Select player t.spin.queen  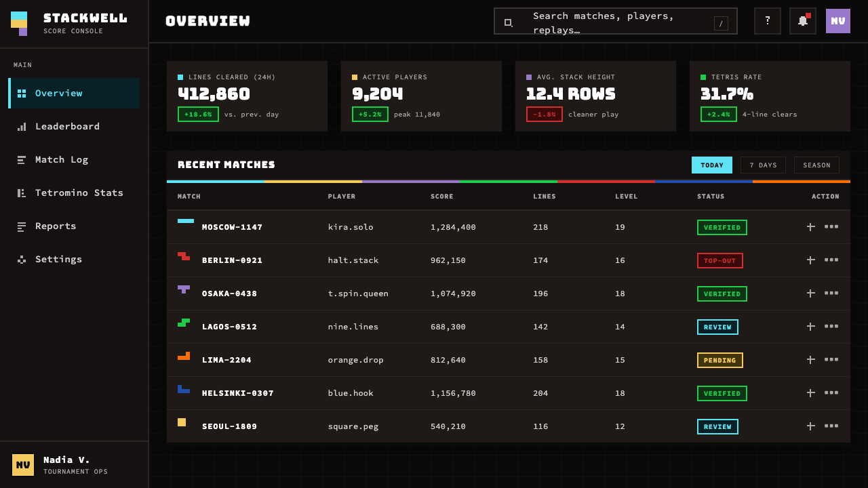(358, 293)
